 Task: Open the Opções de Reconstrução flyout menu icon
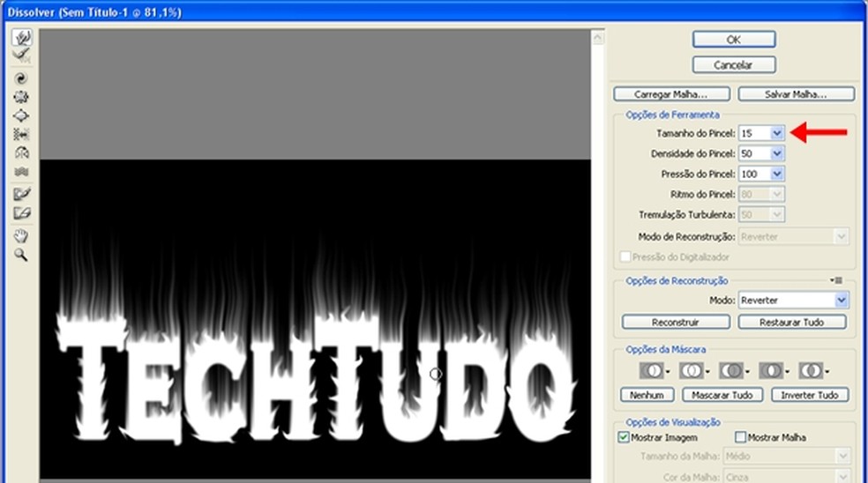(836, 280)
